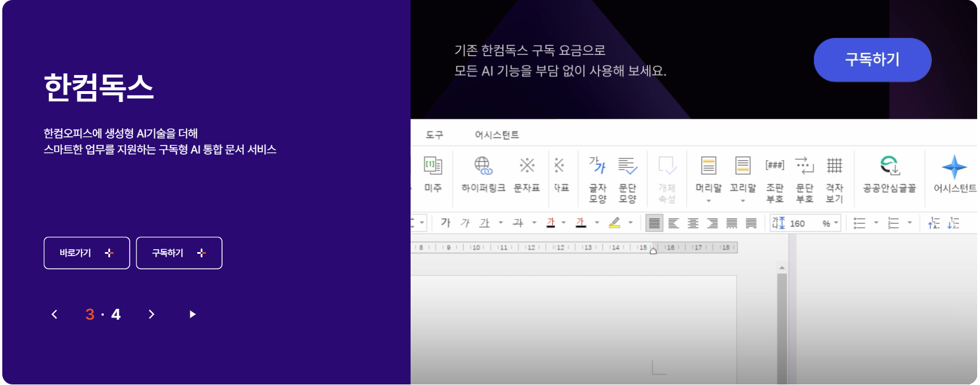Viewport: 980px width, 385px height.
Task: Select align left
Action: tap(674, 223)
